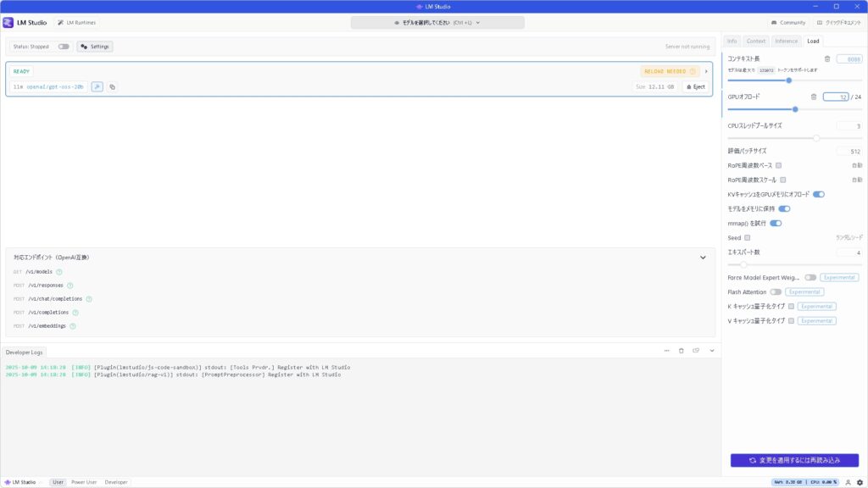Open the model selection dropdown at top
The height and width of the screenshot is (488, 868).
433,23
